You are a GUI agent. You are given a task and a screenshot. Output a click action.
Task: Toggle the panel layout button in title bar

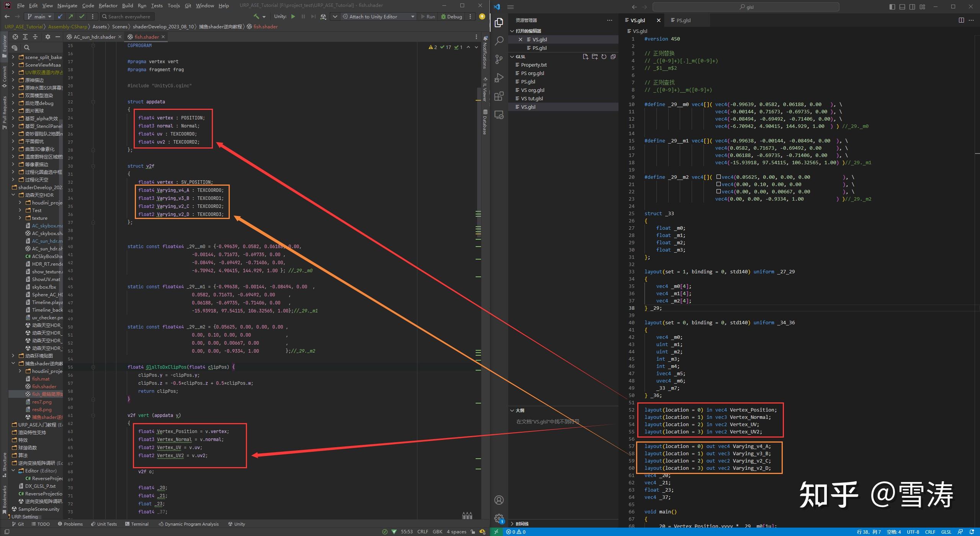pyautogui.click(x=902, y=7)
